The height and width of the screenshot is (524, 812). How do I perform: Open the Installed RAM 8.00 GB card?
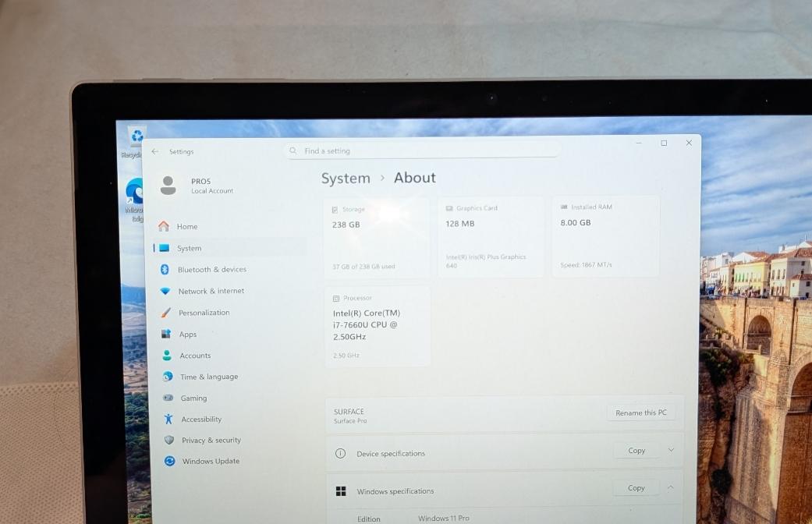[x=605, y=235]
